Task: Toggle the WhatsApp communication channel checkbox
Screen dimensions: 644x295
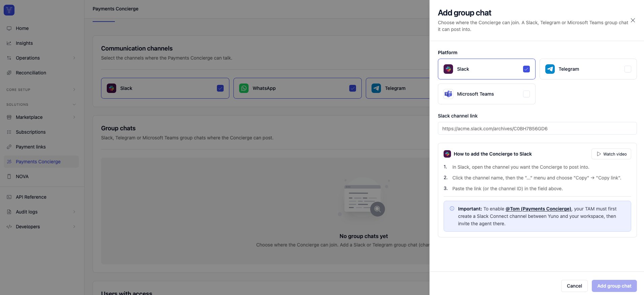Action: [x=353, y=88]
